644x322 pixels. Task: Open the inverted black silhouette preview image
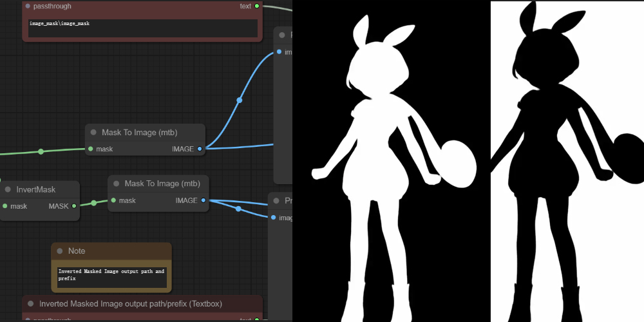(x=567, y=162)
